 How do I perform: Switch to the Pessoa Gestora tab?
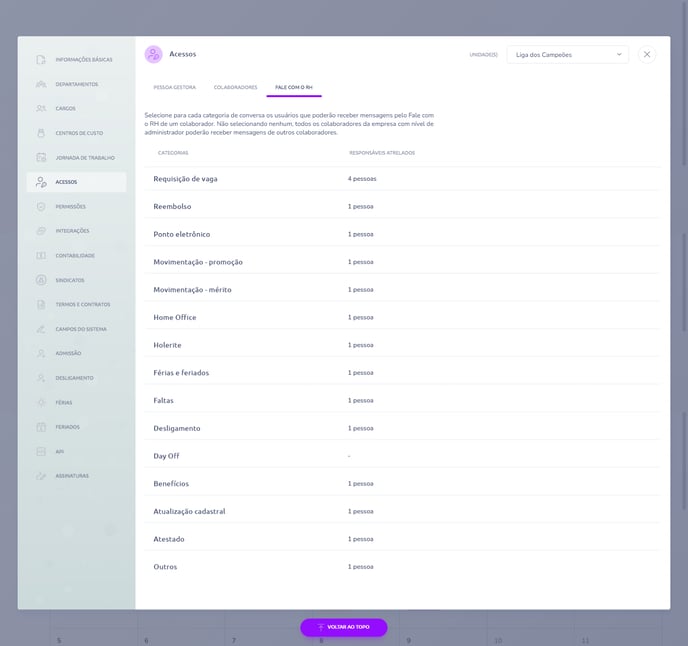tap(175, 87)
